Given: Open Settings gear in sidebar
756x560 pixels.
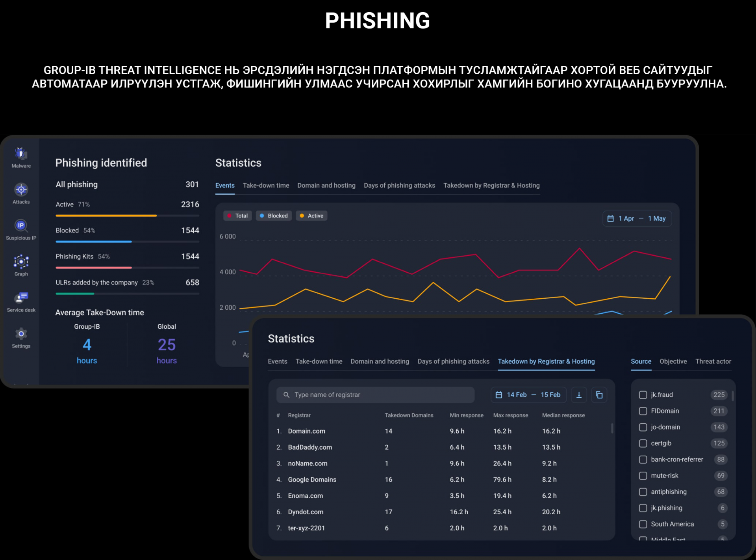Looking at the screenshot, I should pos(21,334).
